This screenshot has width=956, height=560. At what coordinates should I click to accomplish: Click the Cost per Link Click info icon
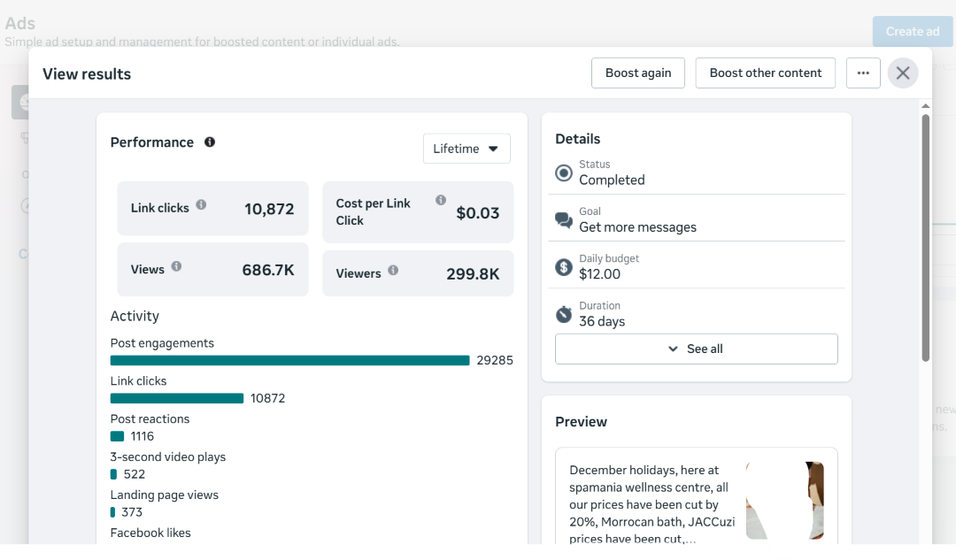(440, 199)
